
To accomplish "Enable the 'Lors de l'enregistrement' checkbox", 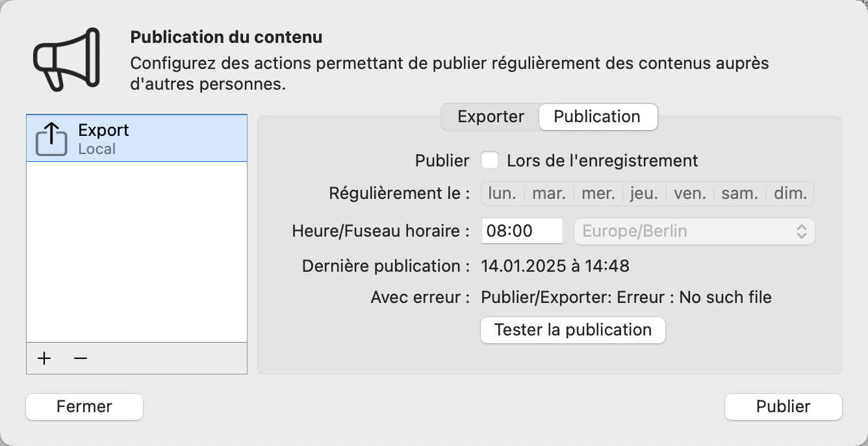I will click(490, 160).
